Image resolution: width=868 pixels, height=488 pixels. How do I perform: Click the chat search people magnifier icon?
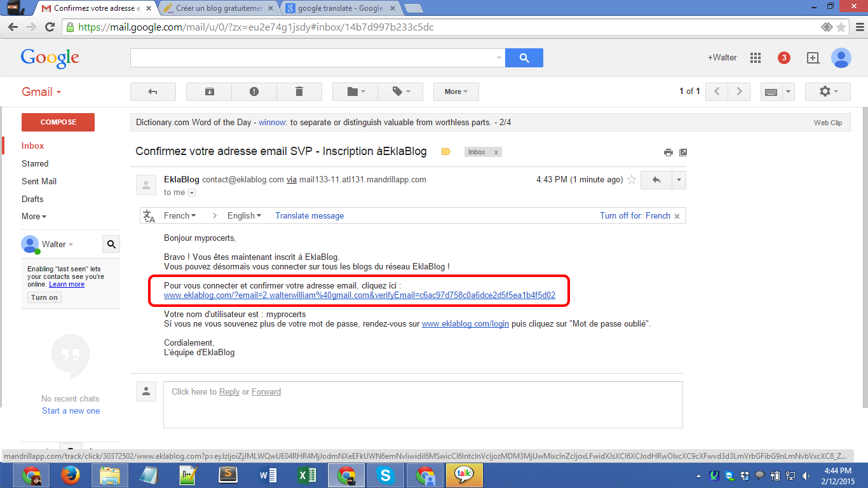111,244
